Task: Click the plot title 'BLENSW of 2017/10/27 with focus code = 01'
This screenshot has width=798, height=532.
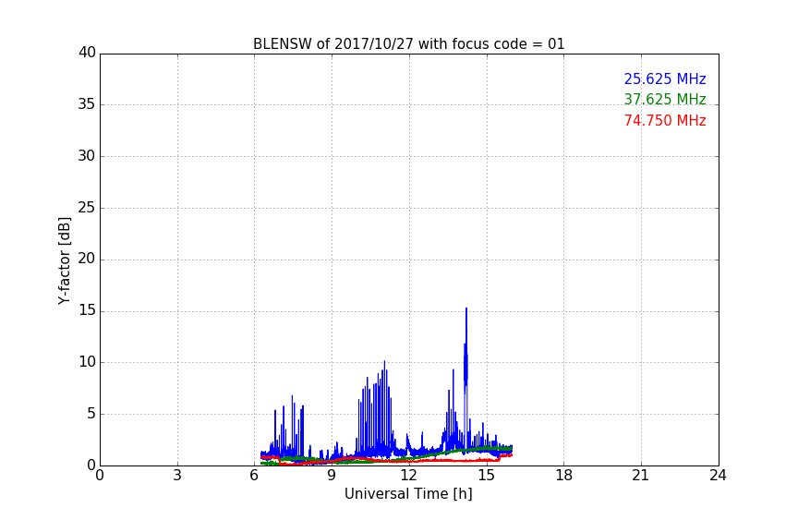Action: tap(408, 44)
